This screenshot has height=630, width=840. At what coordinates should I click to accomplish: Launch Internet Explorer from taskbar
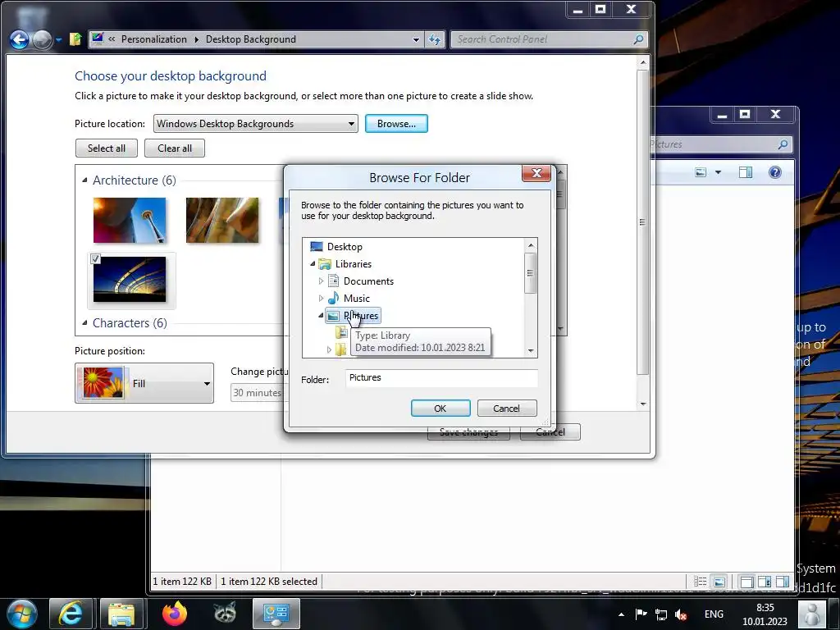(71, 614)
